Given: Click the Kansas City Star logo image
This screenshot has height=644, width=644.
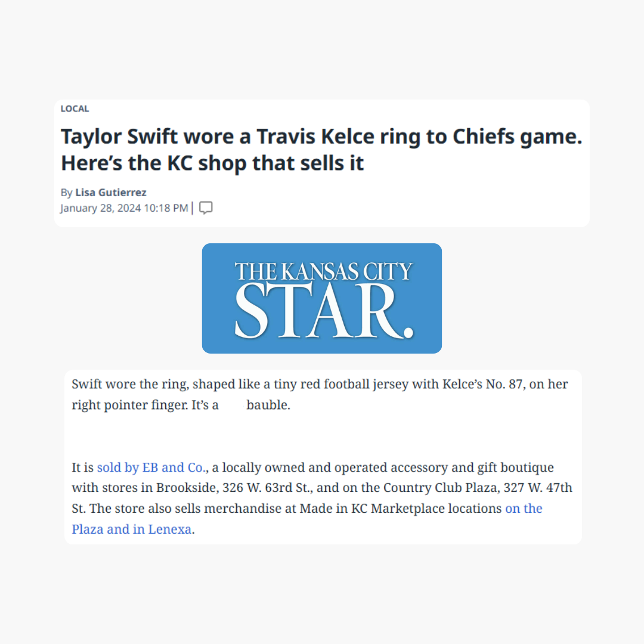Looking at the screenshot, I should point(321,298).
